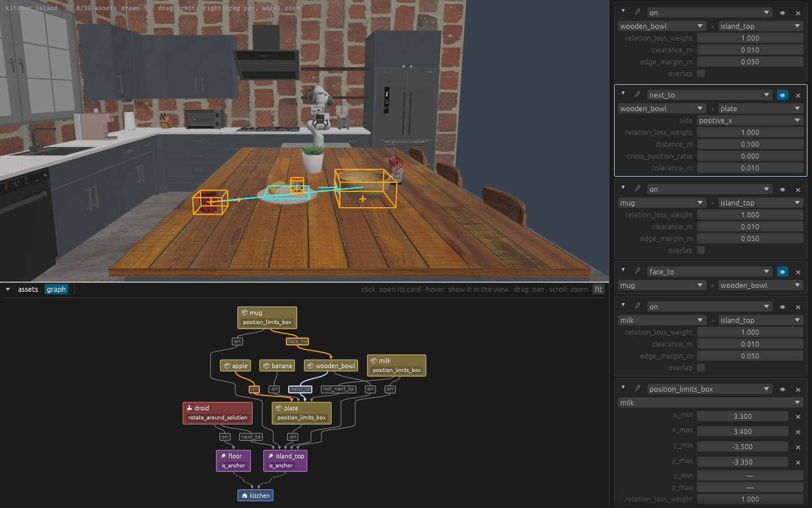Collapse the next_to constraint card

623,94
